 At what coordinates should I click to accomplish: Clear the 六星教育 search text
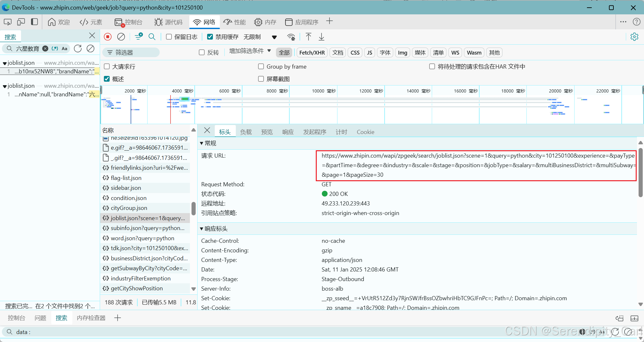pos(45,48)
